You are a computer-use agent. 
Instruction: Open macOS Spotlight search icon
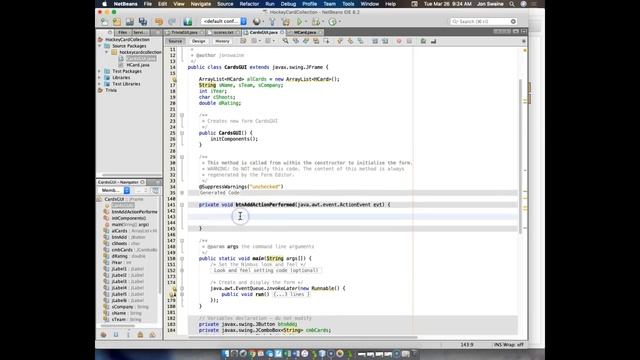click(512, 4)
